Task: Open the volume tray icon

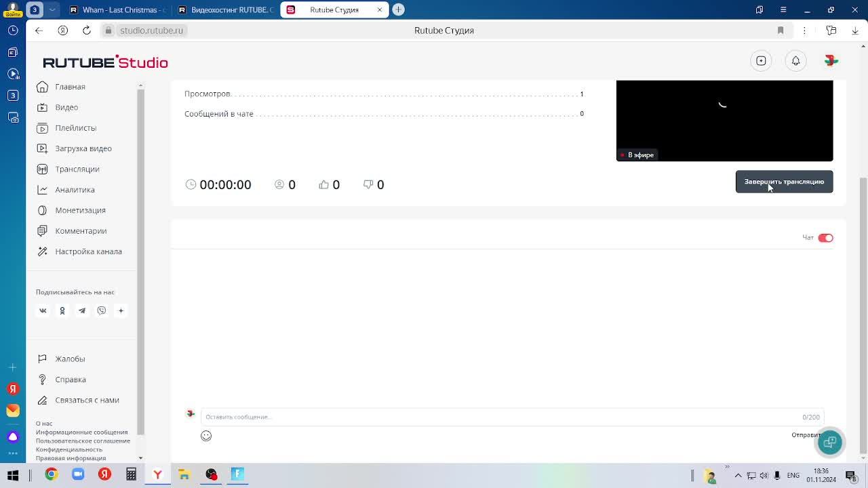Action: 764,475
